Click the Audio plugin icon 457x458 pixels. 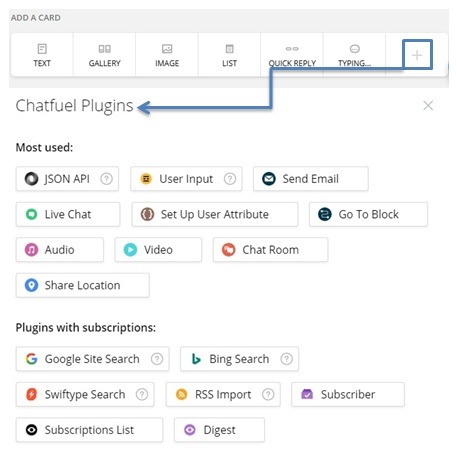point(31,250)
